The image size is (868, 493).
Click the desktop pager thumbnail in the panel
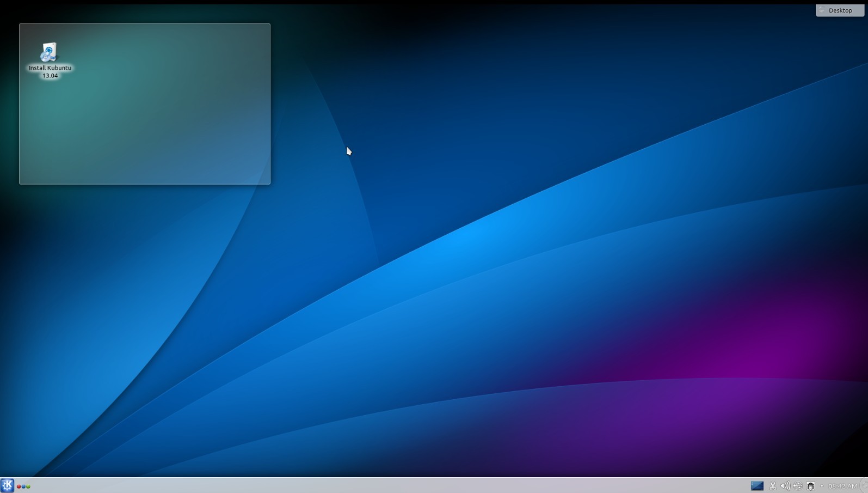[x=757, y=486]
